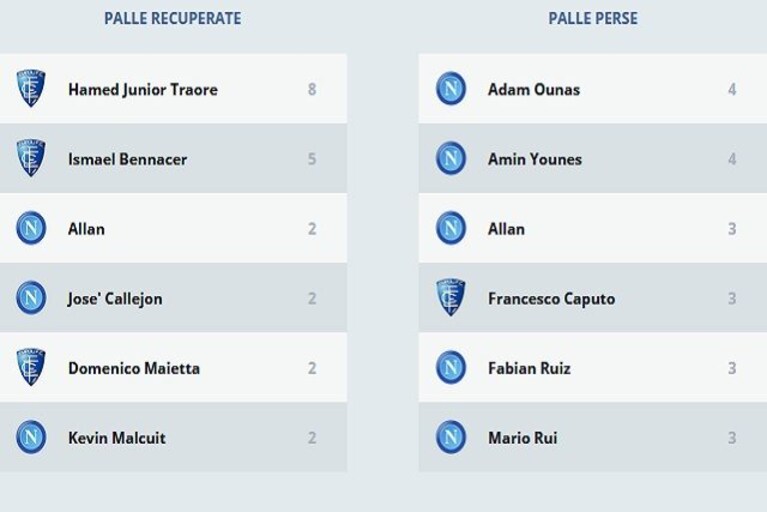Viewport: 767px width, 512px height.
Task: Click Allan in Palle Recuperate list
Action: [86, 229]
